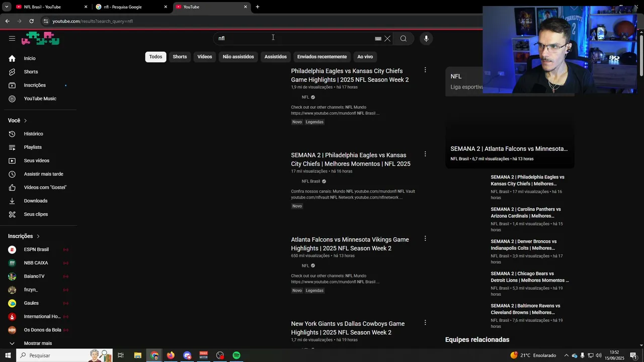Open the YouTube hamburger guide menu

pos(12,38)
